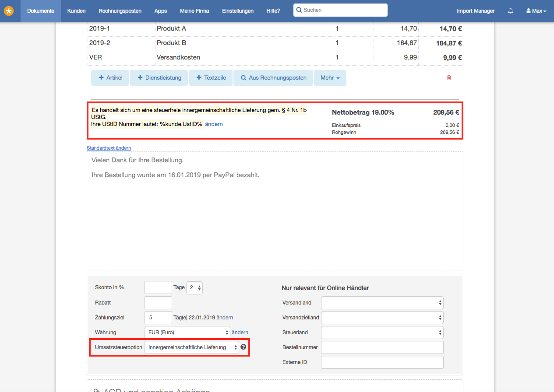Screen dimensions: 554x392
Task: Add a new Artikel line
Action: pos(110,78)
